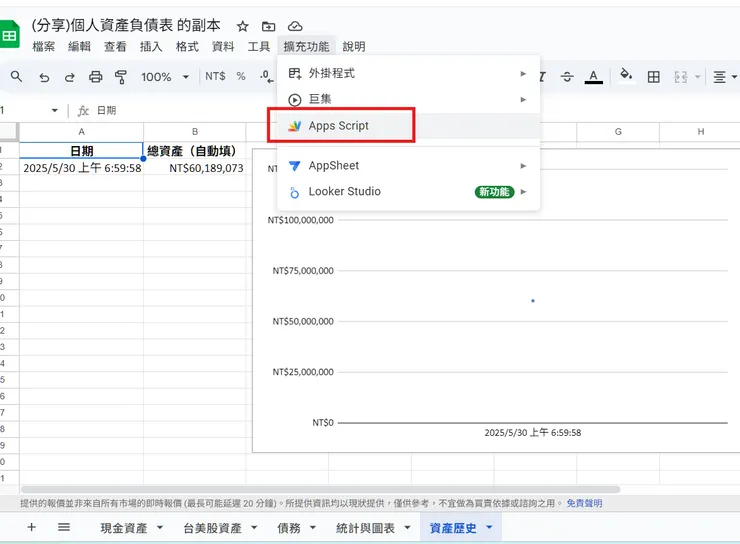This screenshot has width=740, height=544.
Task: Format as NT$ currency
Action: click(x=215, y=76)
